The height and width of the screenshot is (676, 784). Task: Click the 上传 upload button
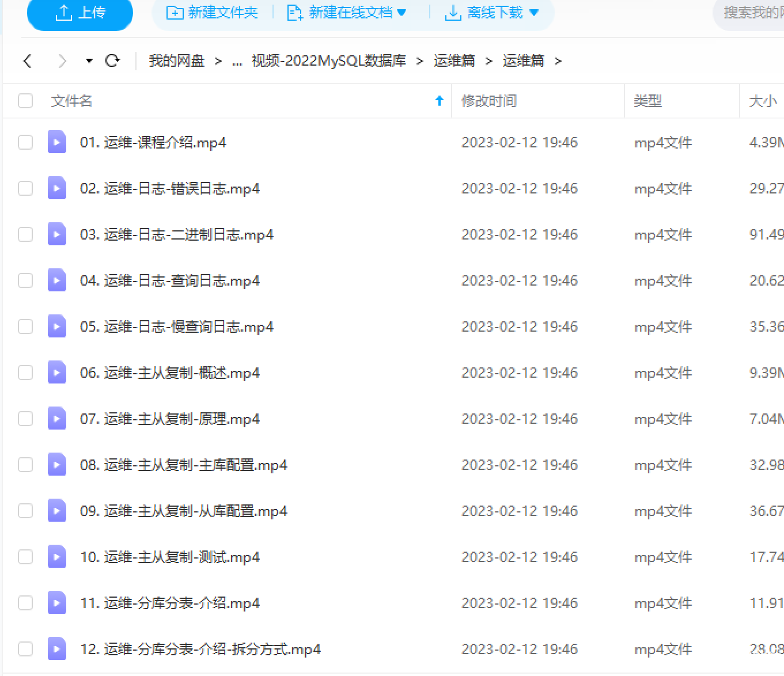(80, 13)
